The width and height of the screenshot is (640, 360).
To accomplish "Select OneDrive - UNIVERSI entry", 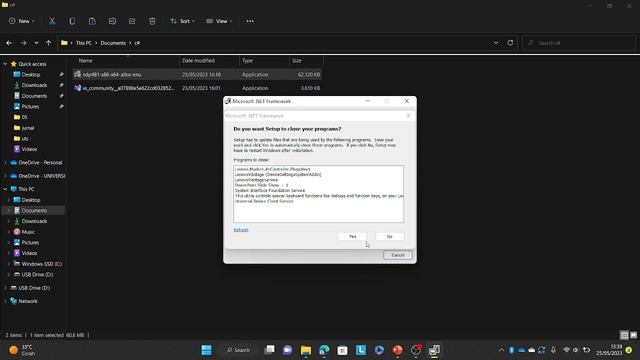I will coord(41,176).
